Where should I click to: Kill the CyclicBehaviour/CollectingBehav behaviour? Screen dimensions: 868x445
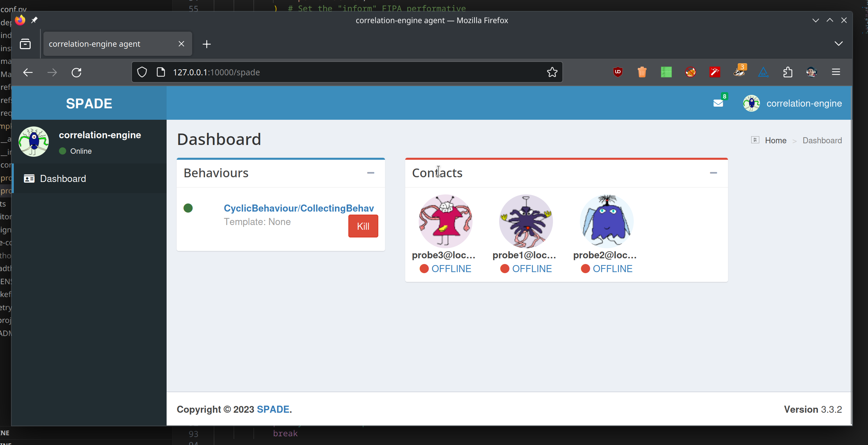[x=363, y=226]
